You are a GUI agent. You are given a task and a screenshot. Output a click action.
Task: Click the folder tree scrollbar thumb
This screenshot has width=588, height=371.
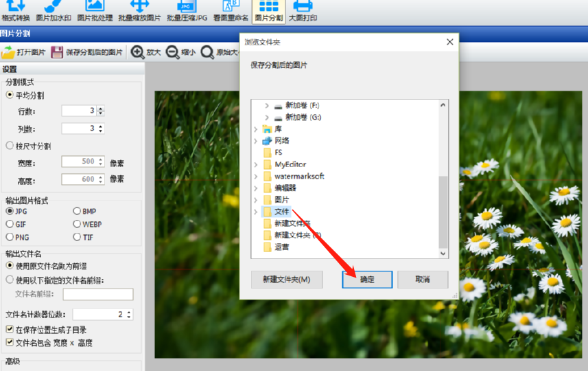pyautogui.click(x=443, y=212)
